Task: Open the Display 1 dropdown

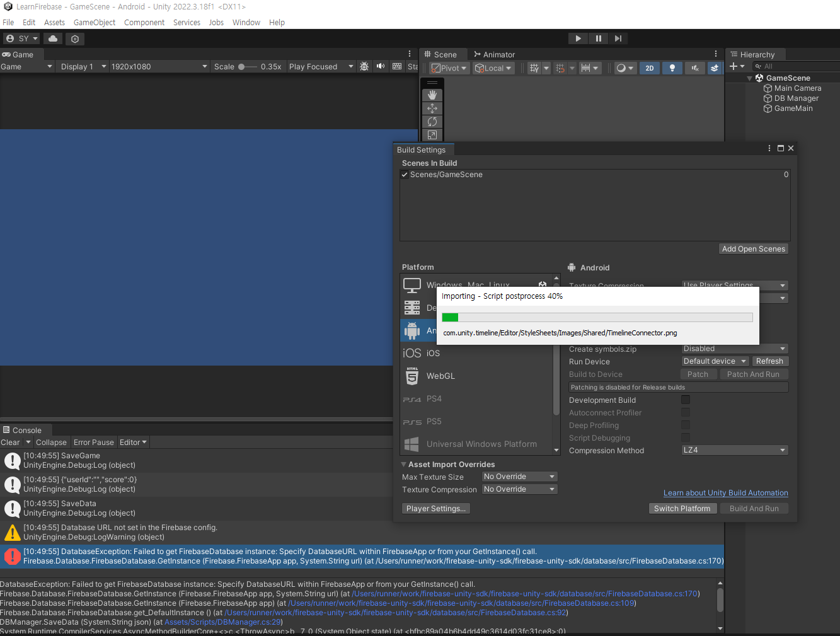Action: coord(83,67)
